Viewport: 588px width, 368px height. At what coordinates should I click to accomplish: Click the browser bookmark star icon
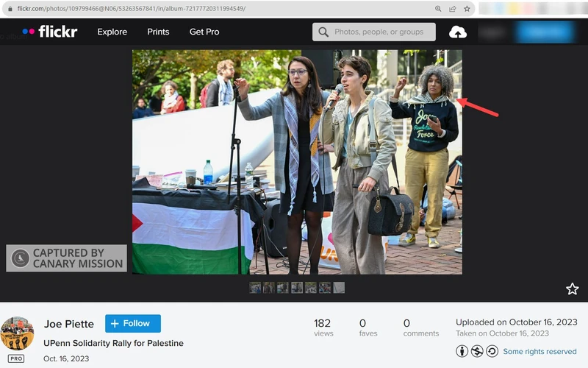click(x=467, y=9)
